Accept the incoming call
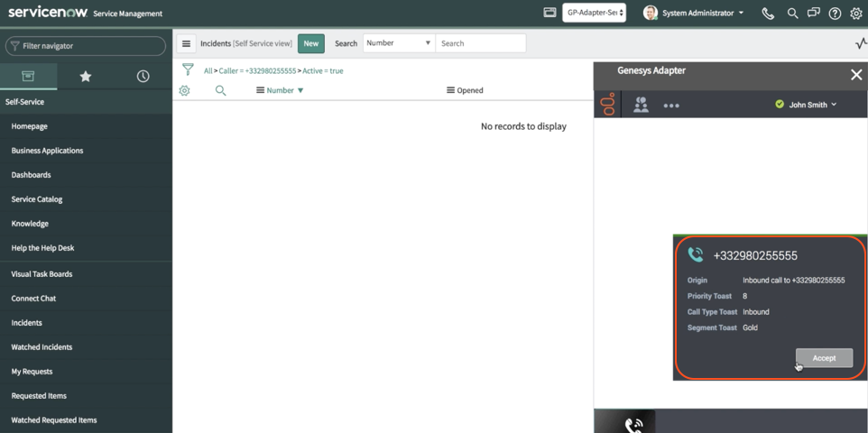Image resolution: width=868 pixels, height=433 pixels. [x=824, y=358]
